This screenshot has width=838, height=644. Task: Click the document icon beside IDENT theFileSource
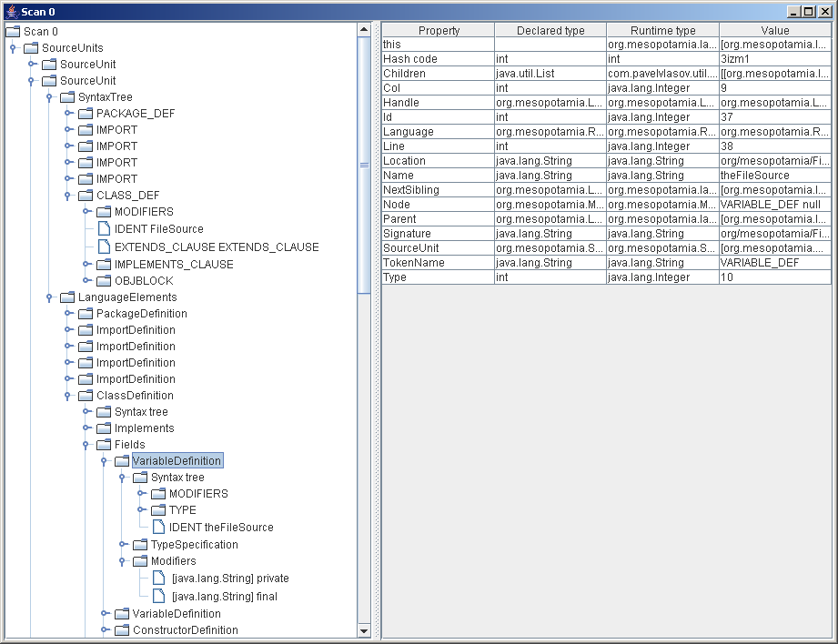158,528
